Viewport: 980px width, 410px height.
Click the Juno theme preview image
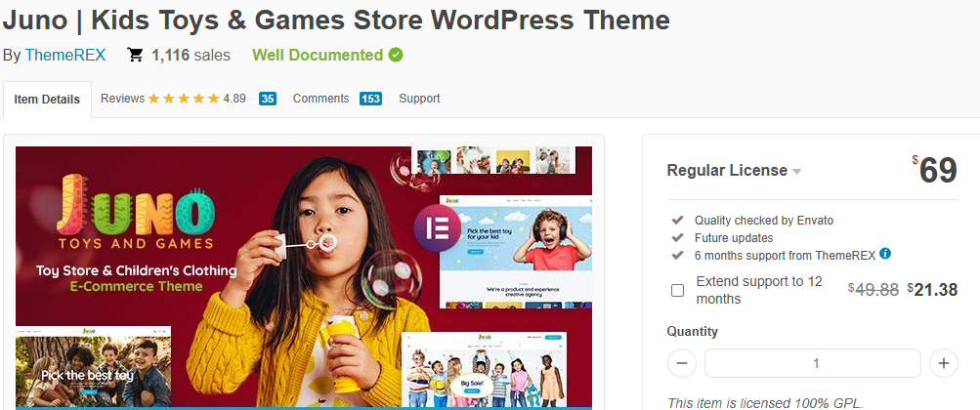304,277
